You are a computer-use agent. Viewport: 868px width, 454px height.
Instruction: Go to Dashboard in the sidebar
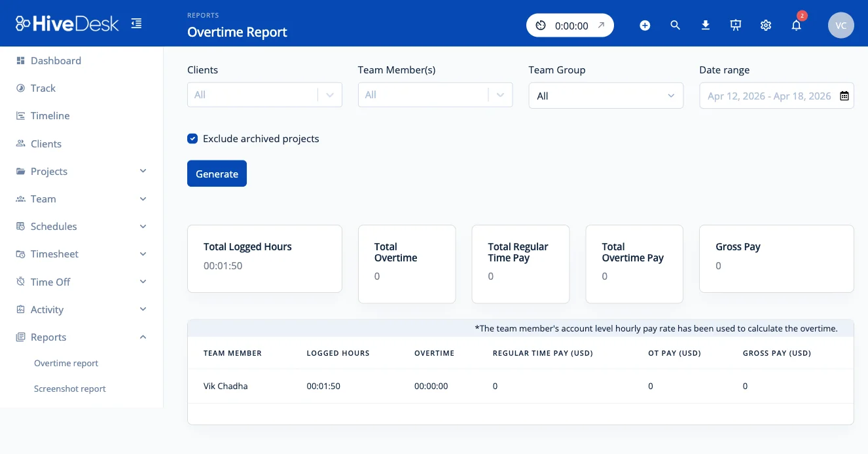(56, 60)
